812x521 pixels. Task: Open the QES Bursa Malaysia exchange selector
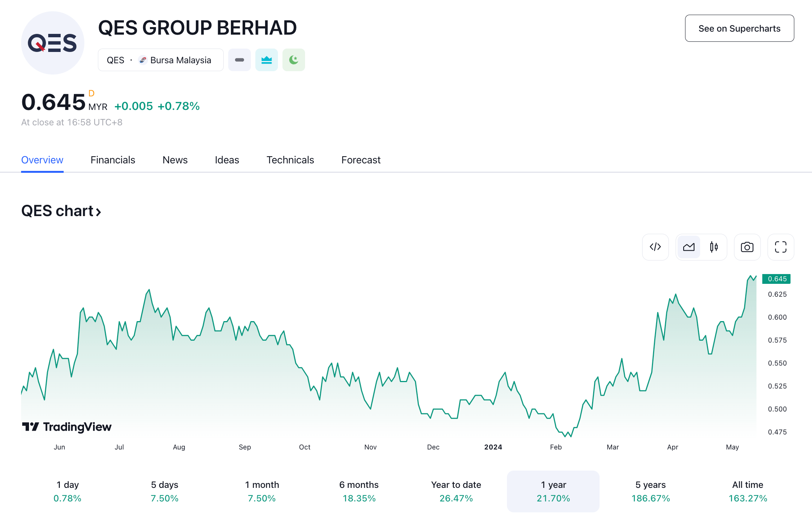160,60
